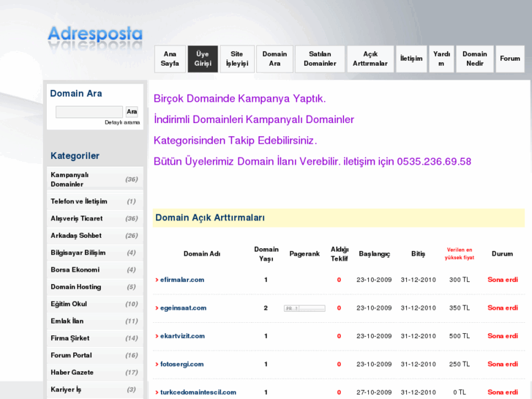Click the turkcedomaintescil.com domain link
Viewport: 532px width, 399px height.
(x=198, y=392)
